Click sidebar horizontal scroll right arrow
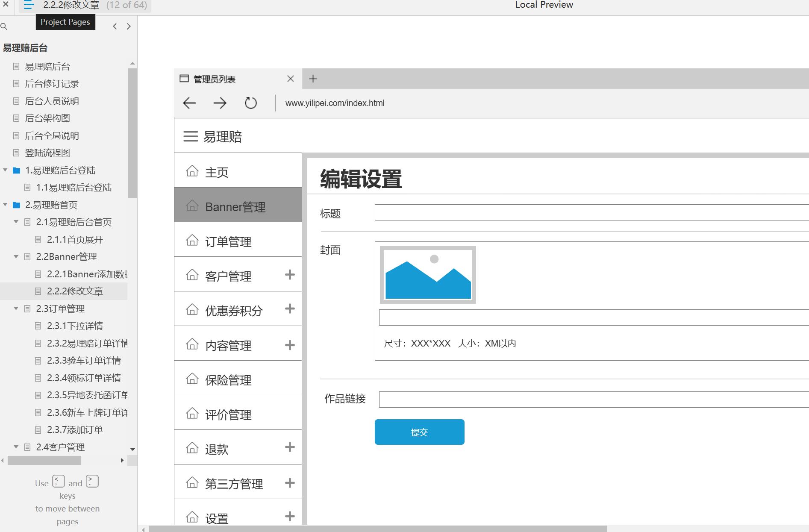Screen dimensions: 809x532 (122, 461)
